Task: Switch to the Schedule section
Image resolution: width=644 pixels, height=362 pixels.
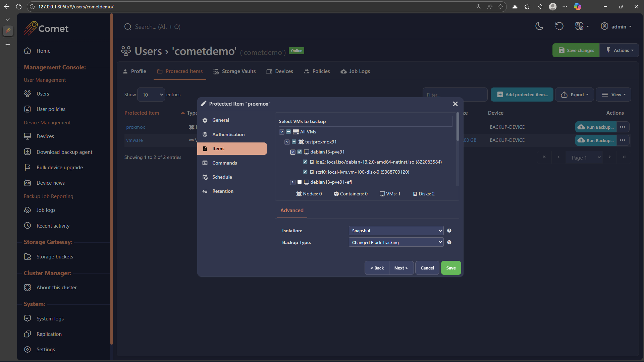Action: tap(222, 177)
